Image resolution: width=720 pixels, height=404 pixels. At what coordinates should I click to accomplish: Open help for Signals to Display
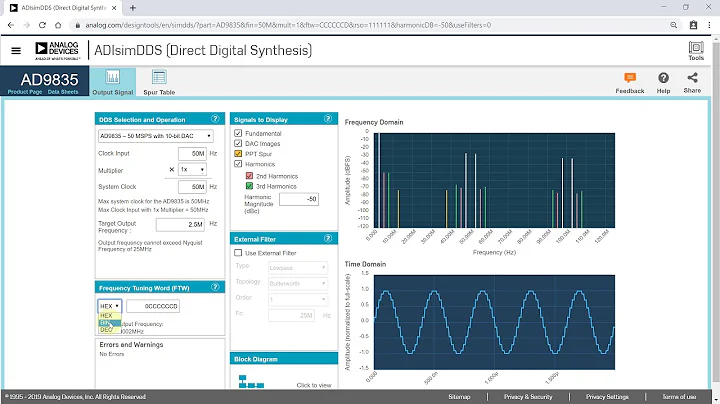[x=328, y=119]
